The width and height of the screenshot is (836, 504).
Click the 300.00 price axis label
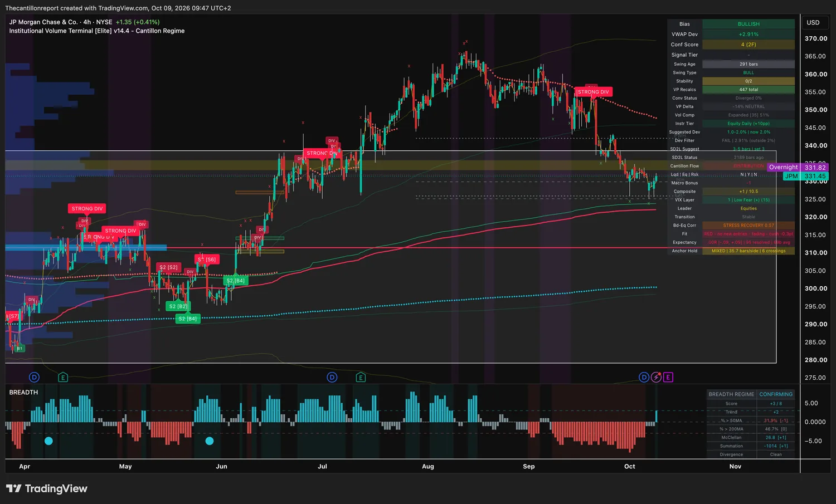pyautogui.click(x=816, y=288)
